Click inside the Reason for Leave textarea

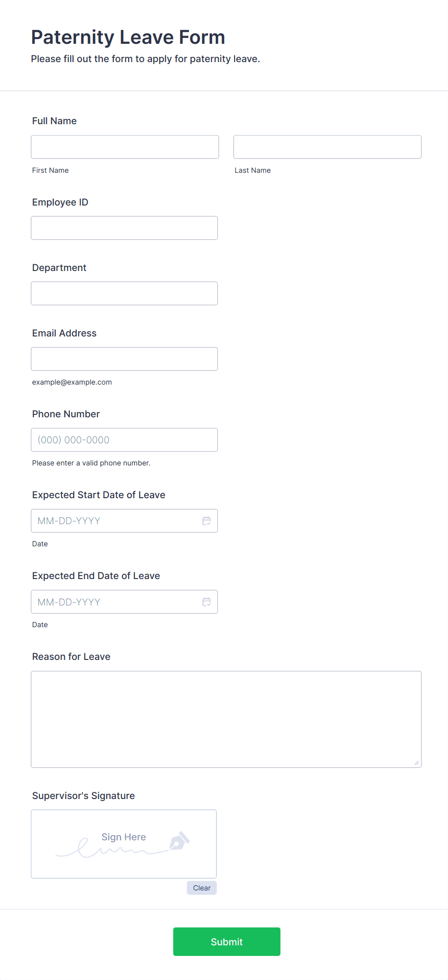click(x=226, y=719)
